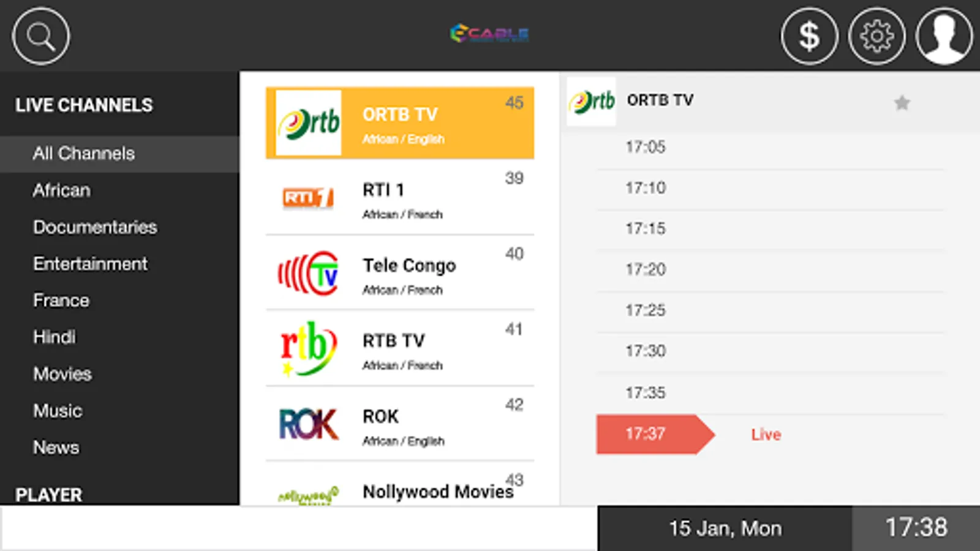Click the LIVE CHANNELS section heading
Viewport: 980px width, 551px height.
tap(84, 105)
